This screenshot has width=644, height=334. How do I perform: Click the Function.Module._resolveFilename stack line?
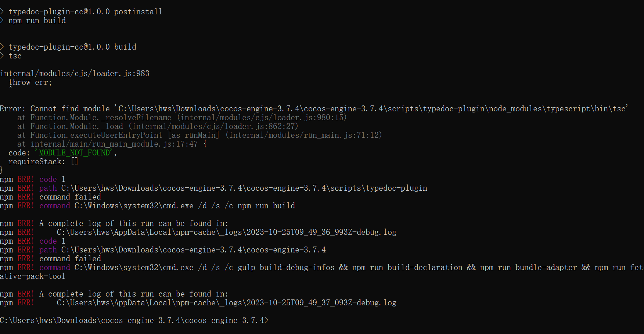tap(182, 118)
